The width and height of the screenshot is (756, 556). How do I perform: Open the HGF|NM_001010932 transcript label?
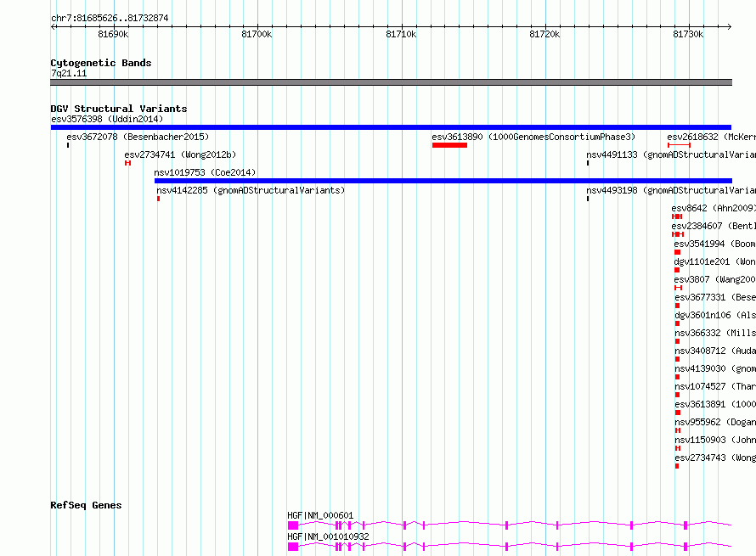click(x=329, y=536)
